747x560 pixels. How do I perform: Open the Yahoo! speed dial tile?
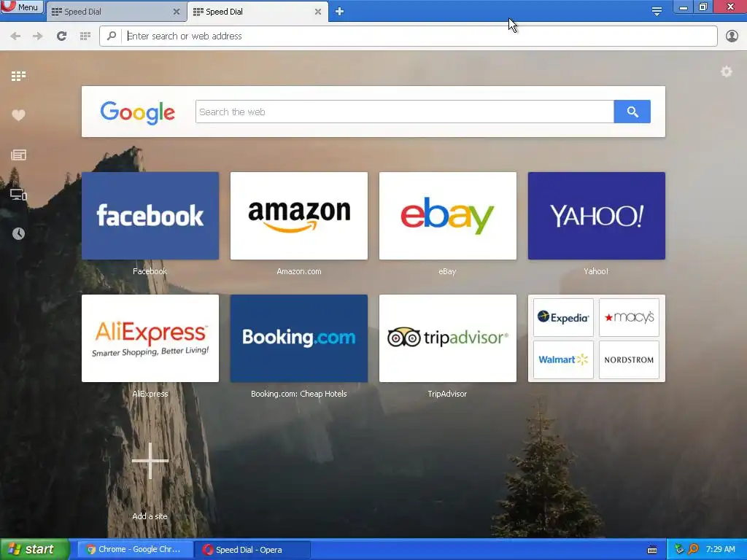click(x=597, y=216)
